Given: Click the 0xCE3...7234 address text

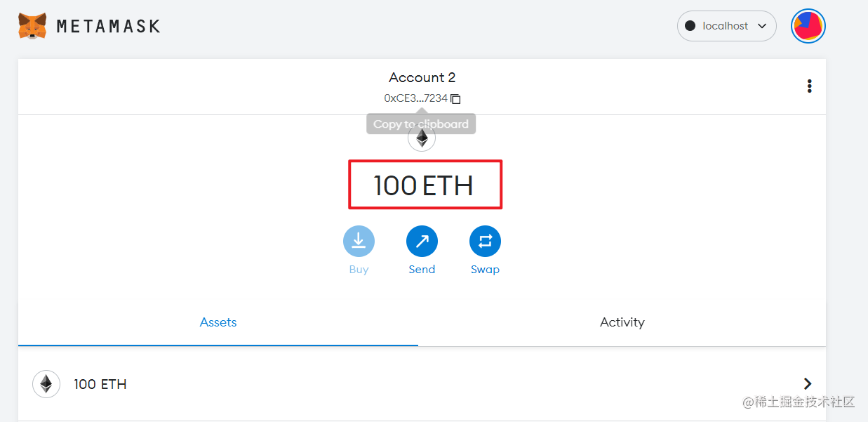Looking at the screenshot, I should [415, 99].
